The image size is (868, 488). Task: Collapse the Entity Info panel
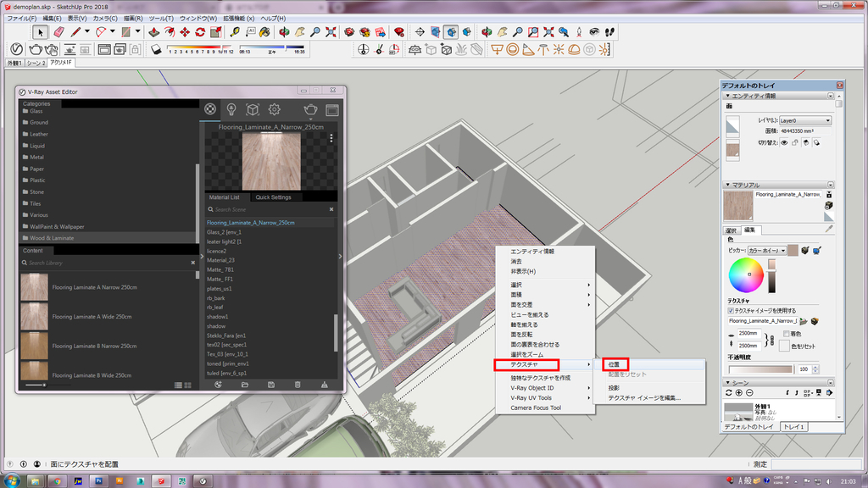coord(728,96)
